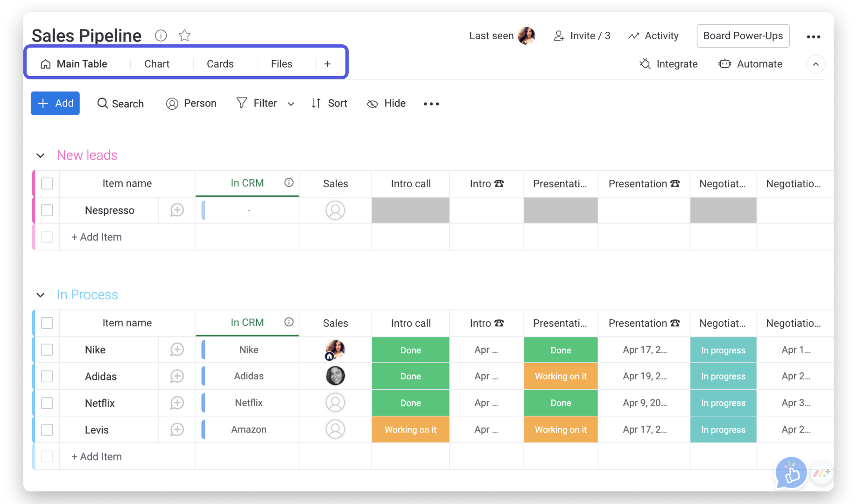Select all items checkbox in In Process header

coord(47,323)
